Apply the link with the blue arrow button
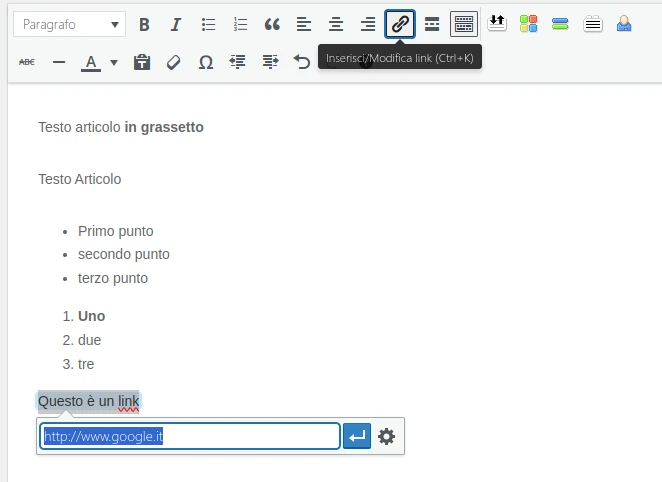The width and height of the screenshot is (662, 482). click(x=357, y=436)
